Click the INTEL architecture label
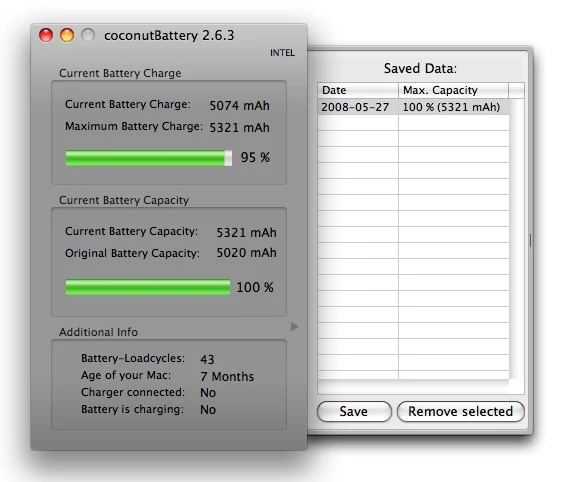 tap(282, 53)
